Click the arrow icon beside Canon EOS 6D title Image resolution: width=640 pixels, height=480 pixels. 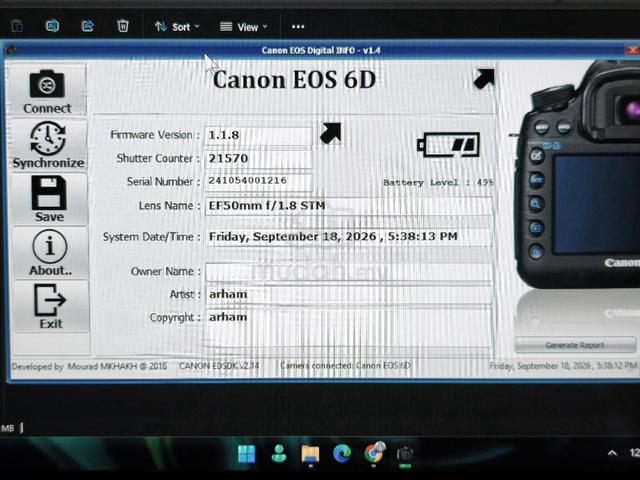[484, 78]
